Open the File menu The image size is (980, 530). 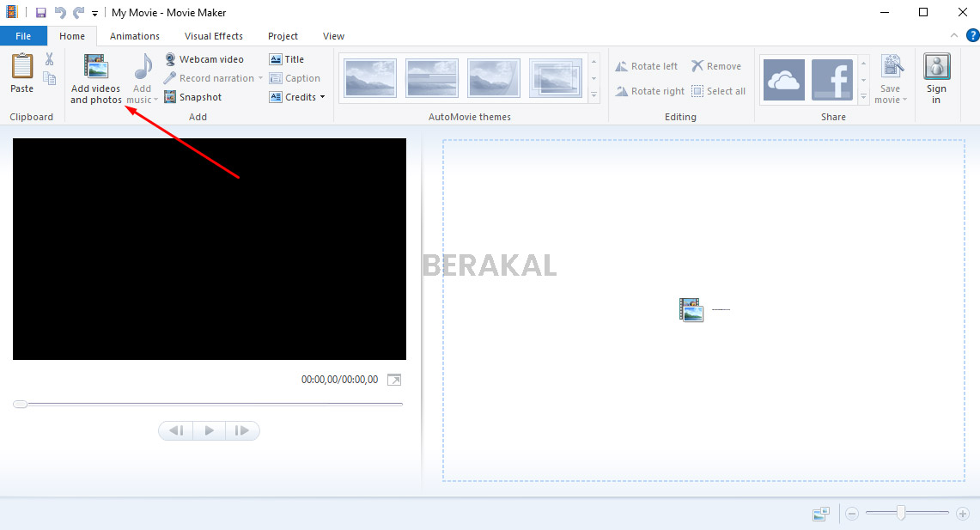(x=23, y=35)
